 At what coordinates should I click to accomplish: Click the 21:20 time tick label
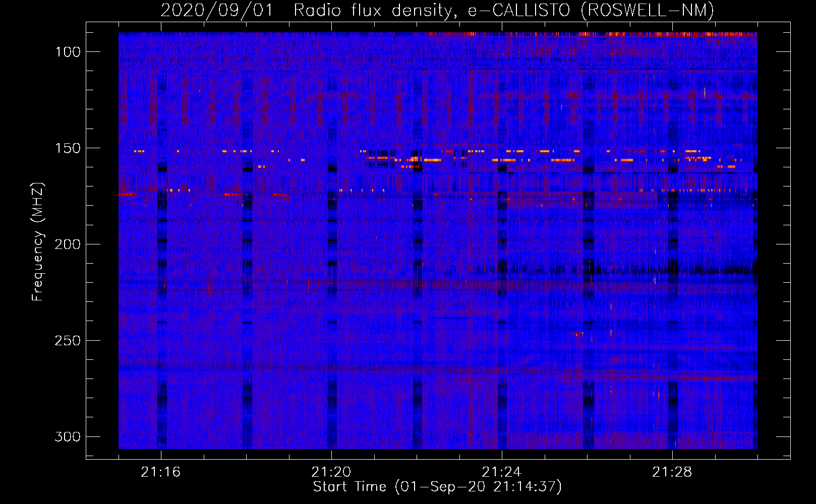(x=331, y=472)
